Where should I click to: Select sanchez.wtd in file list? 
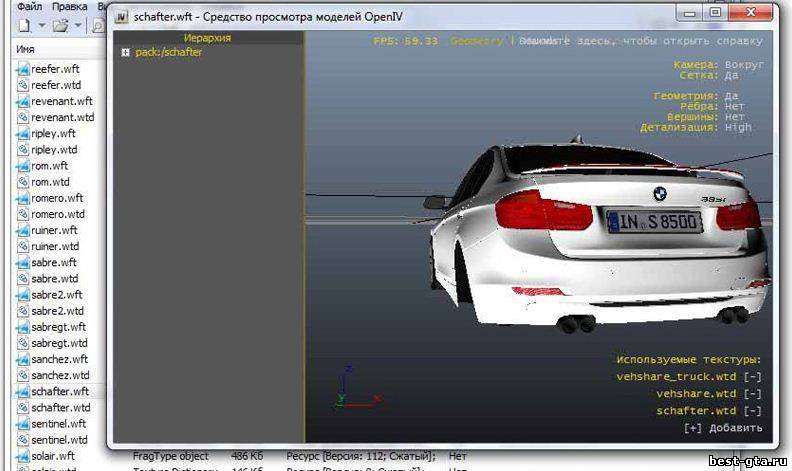tap(61, 375)
